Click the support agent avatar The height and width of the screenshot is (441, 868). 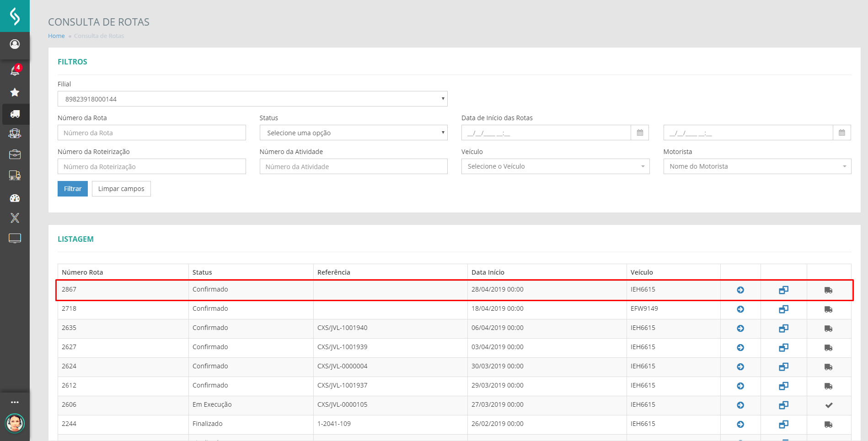click(x=15, y=423)
